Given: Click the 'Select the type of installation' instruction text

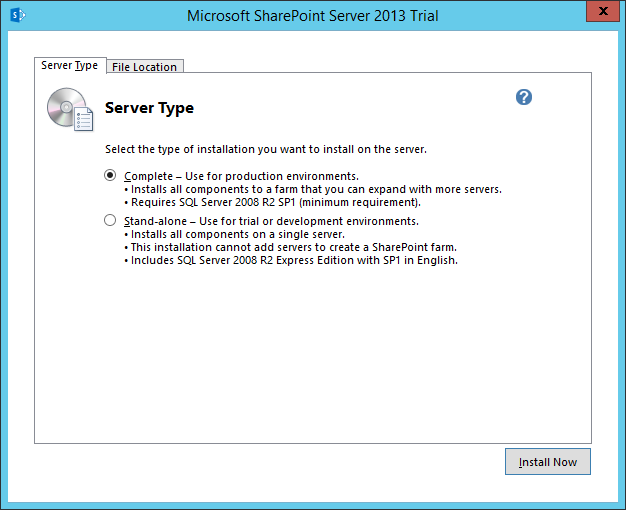Looking at the screenshot, I should [266, 150].
